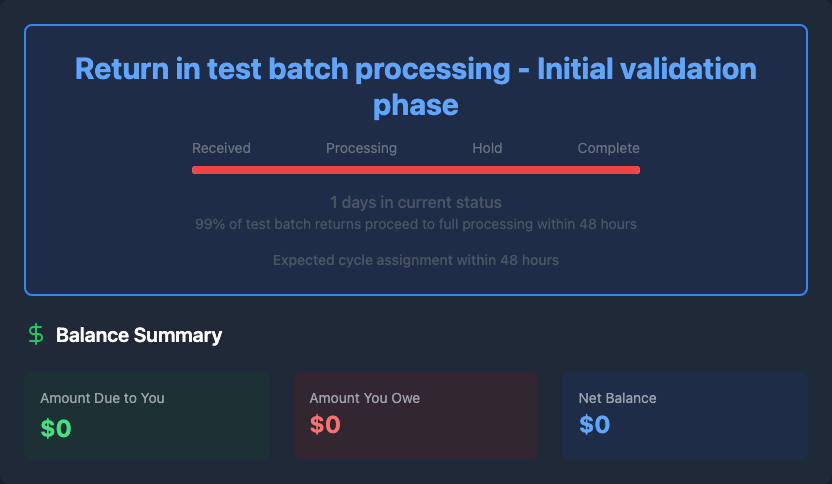Select the Received status step label
This screenshot has width=832, height=484.
221,148
